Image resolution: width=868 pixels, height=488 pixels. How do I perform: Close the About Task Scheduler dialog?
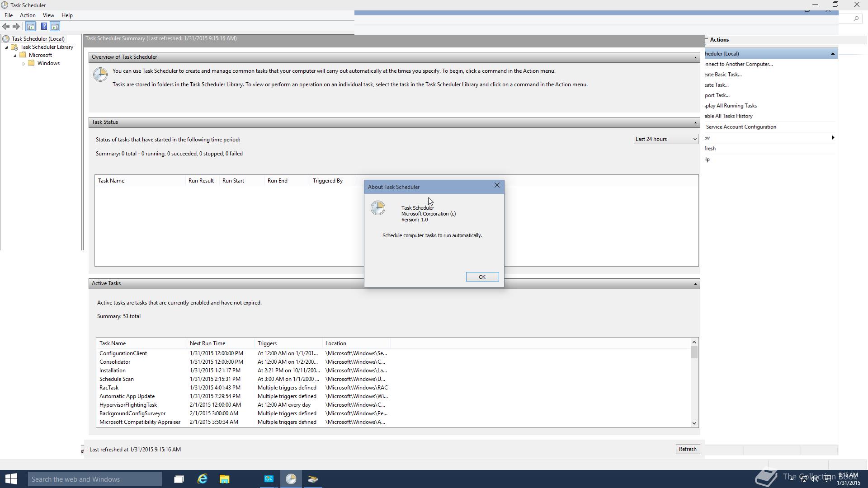497,186
